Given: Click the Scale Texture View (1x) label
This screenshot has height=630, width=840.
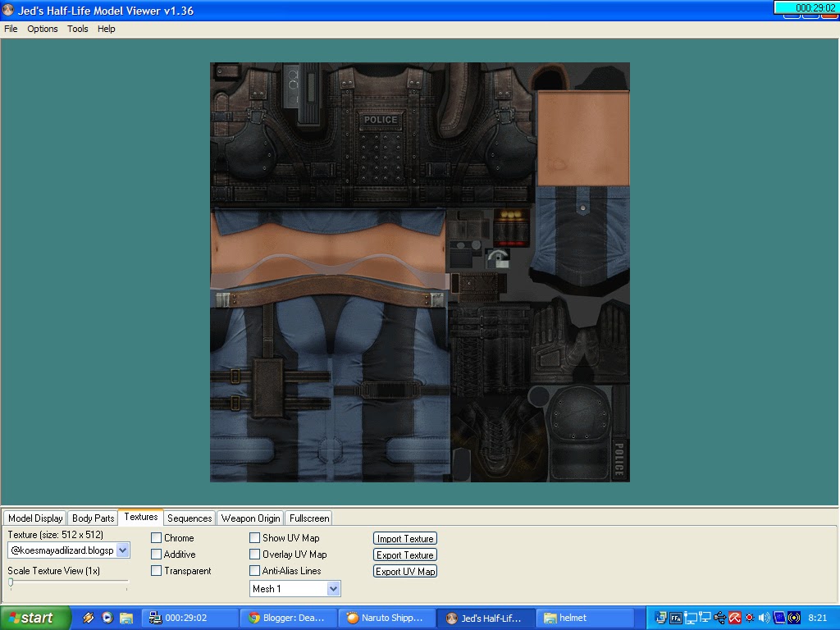Looking at the screenshot, I should click(x=53, y=571).
